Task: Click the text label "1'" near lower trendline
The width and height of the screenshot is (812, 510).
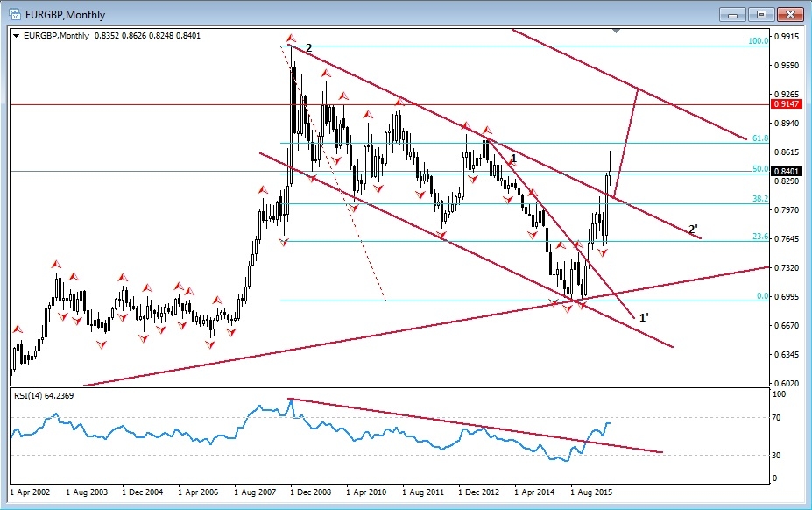Action: pyautogui.click(x=644, y=317)
